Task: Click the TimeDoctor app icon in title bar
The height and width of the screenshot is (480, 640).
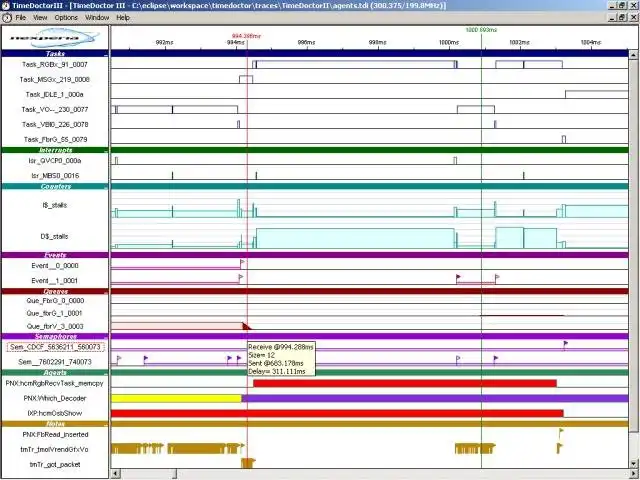Action: (x=6, y=5)
